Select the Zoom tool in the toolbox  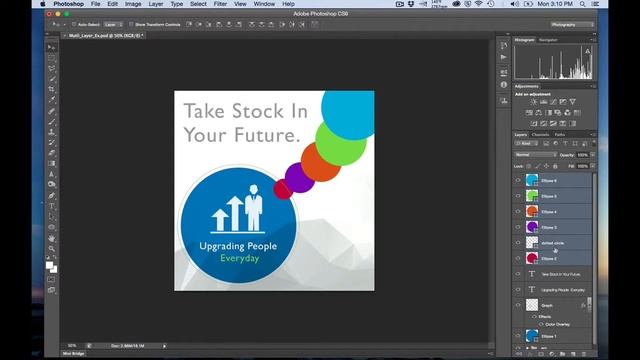51,249
